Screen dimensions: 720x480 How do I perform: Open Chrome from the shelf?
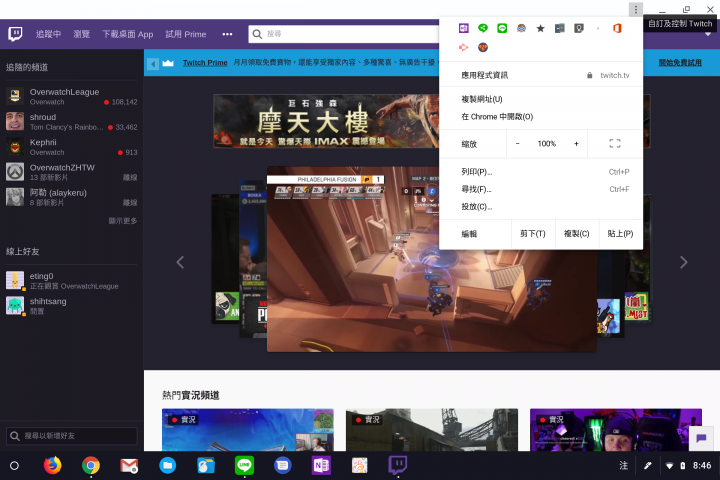pyautogui.click(x=91, y=465)
